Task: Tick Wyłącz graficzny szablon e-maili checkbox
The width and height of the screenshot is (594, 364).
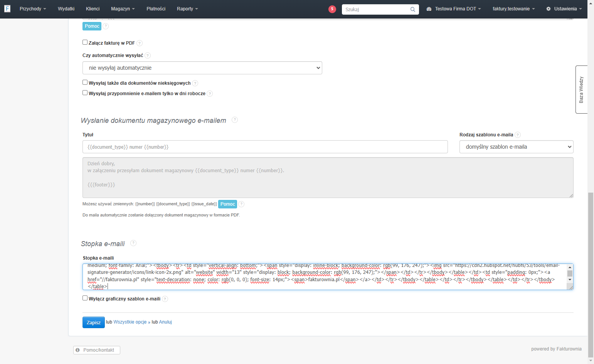Action: coord(85,298)
